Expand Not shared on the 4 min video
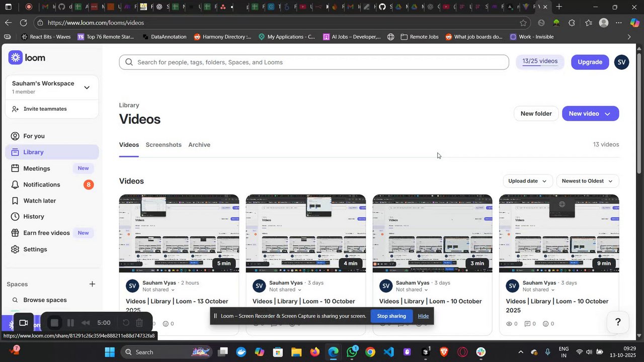The image size is (644, 362). (x=285, y=290)
